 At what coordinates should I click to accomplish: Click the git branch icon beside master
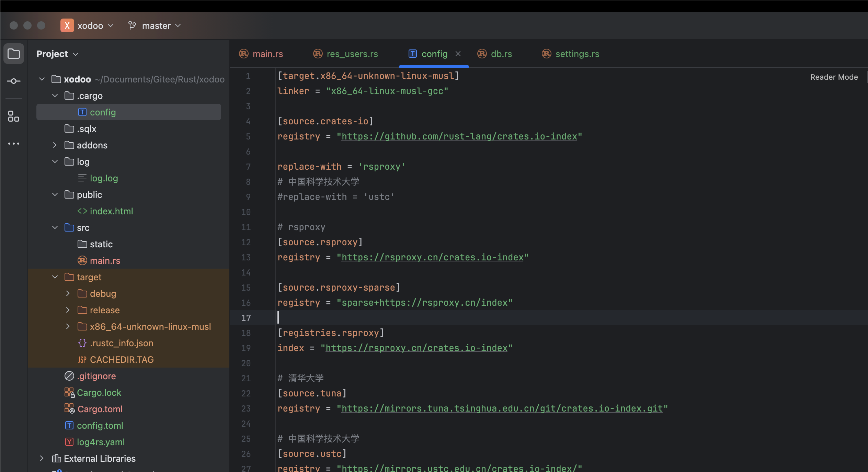coord(132,25)
